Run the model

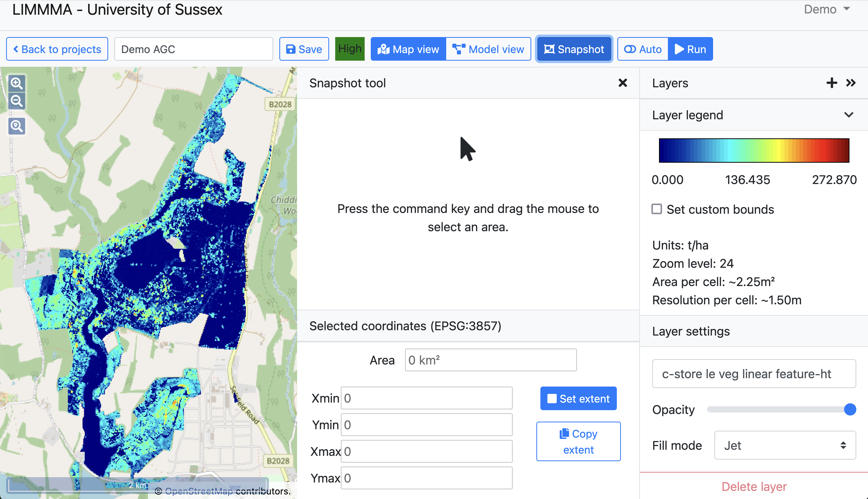690,49
